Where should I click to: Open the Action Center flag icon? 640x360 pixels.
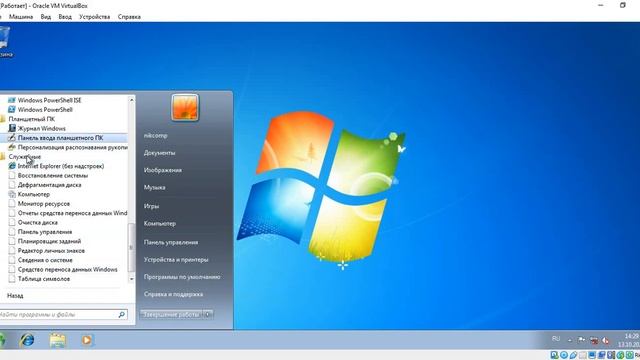coord(582,340)
